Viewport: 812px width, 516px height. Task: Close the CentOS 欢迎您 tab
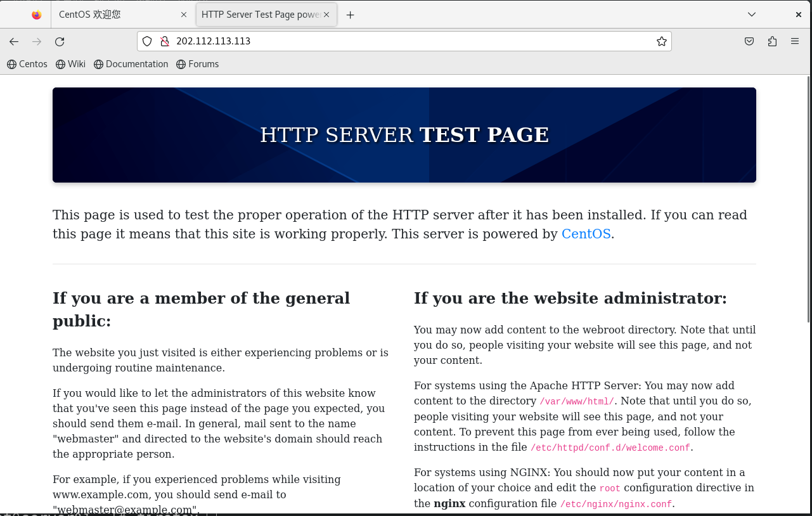(x=184, y=15)
